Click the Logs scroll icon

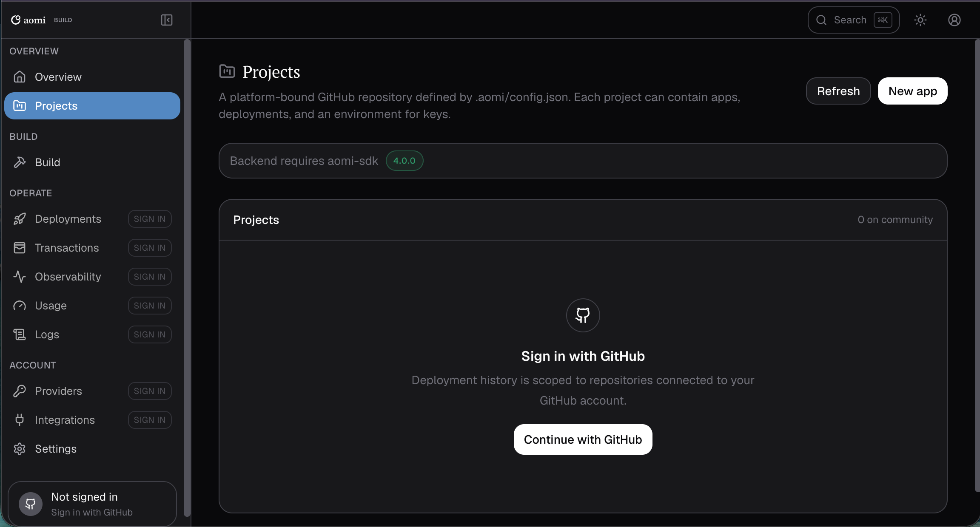pyautogui.click(x=20, y=334)
